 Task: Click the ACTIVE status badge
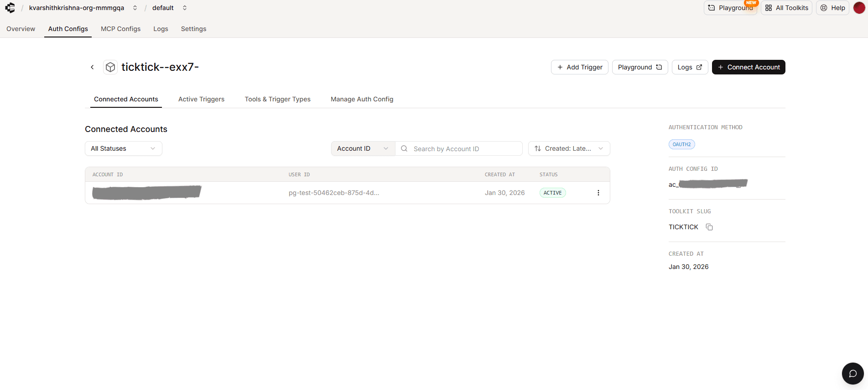pos(553,193)
